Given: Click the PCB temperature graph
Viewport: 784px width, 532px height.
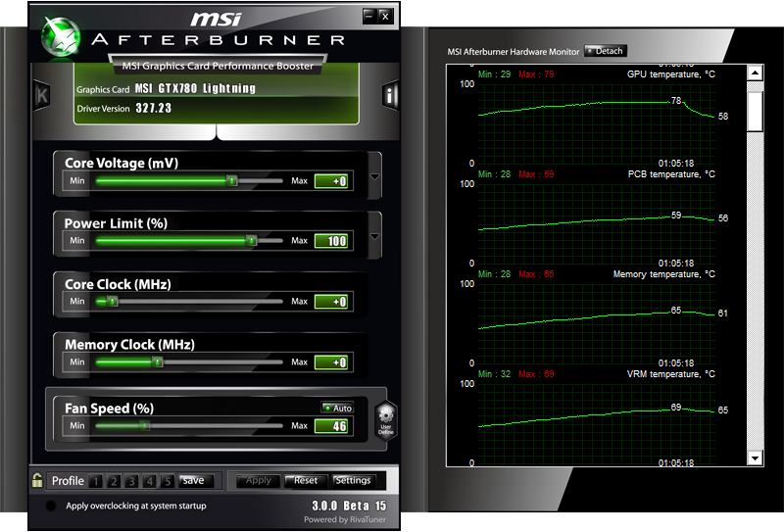Looking at the screenshot, I should pos(597,224).
